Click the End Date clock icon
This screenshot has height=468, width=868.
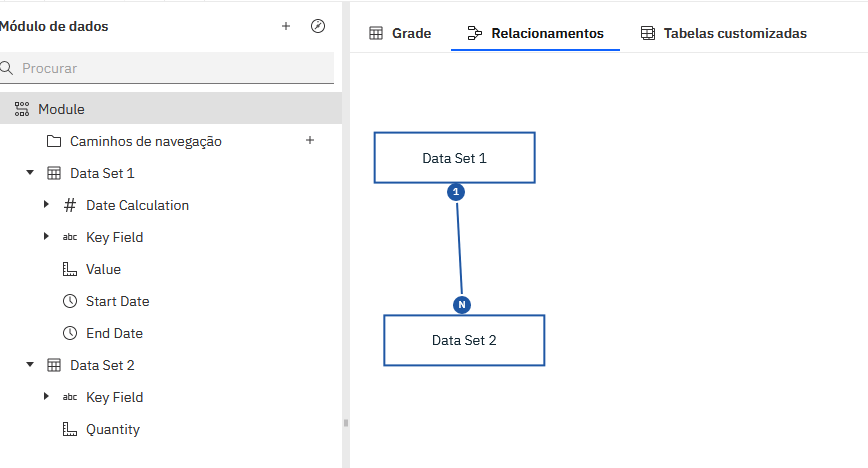(x=70, y=333)
